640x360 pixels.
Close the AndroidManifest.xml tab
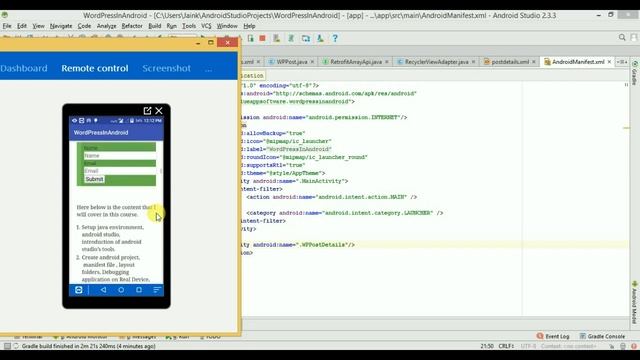609,62
